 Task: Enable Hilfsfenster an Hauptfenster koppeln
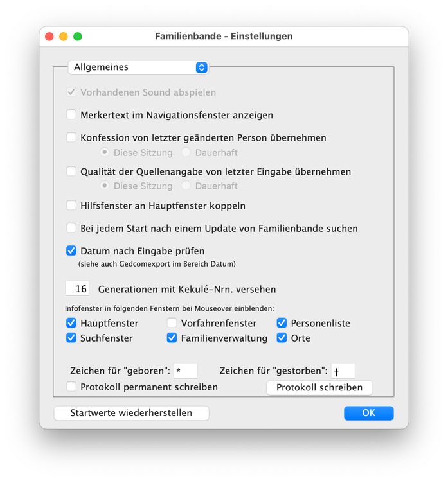71,206
